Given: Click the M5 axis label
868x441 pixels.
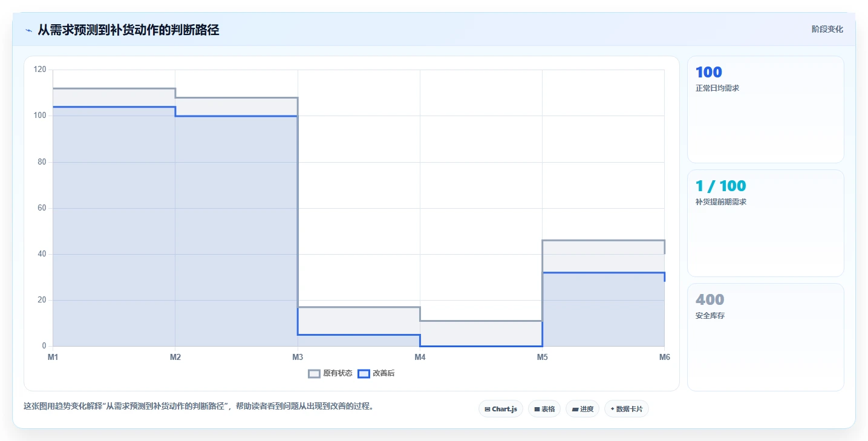Looking at the screenshot, I should pyautogui.click(x=543, y=357).
